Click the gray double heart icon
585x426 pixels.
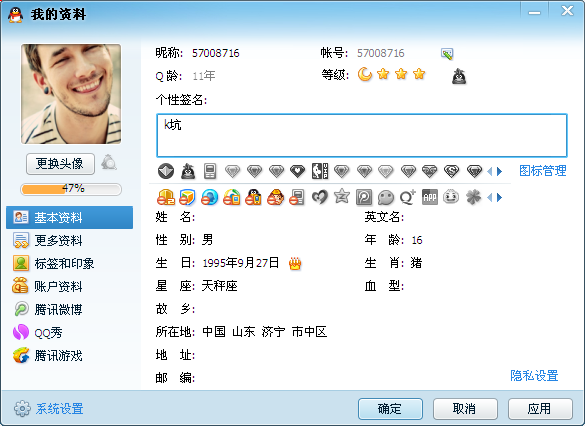pos(320,197)
